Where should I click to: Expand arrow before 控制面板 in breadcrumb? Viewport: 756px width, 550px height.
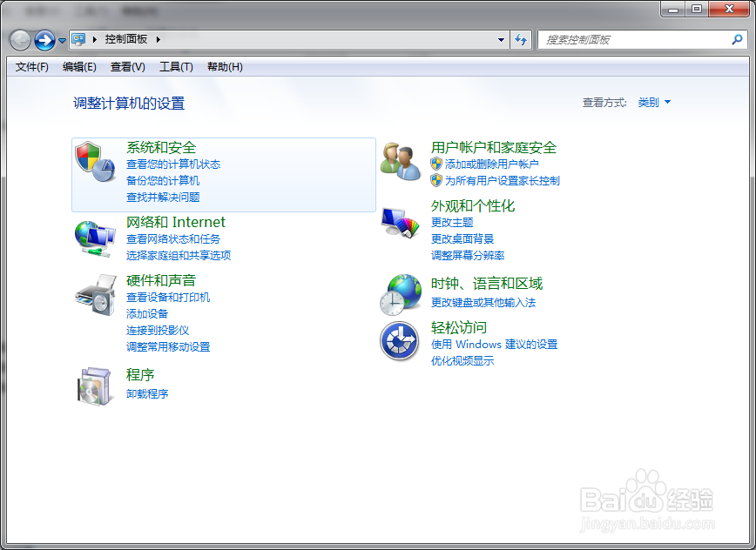(x=94, y=39)
